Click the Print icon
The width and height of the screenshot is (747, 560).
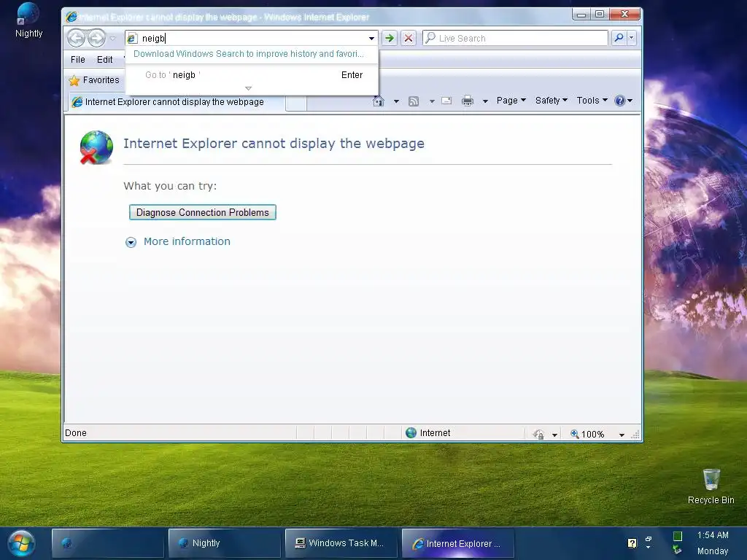[x=468, y=101]
